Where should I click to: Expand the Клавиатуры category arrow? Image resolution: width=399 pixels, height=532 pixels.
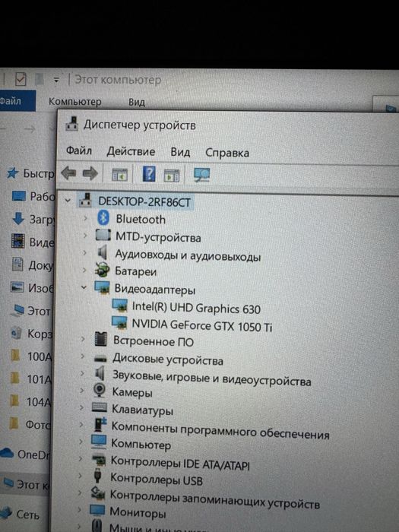pyautogui.click(x=81, y=407)
